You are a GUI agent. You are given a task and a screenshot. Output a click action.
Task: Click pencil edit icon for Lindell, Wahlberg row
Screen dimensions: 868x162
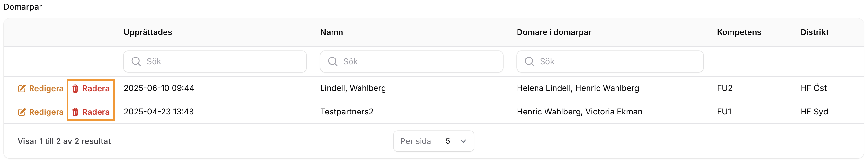22,88
